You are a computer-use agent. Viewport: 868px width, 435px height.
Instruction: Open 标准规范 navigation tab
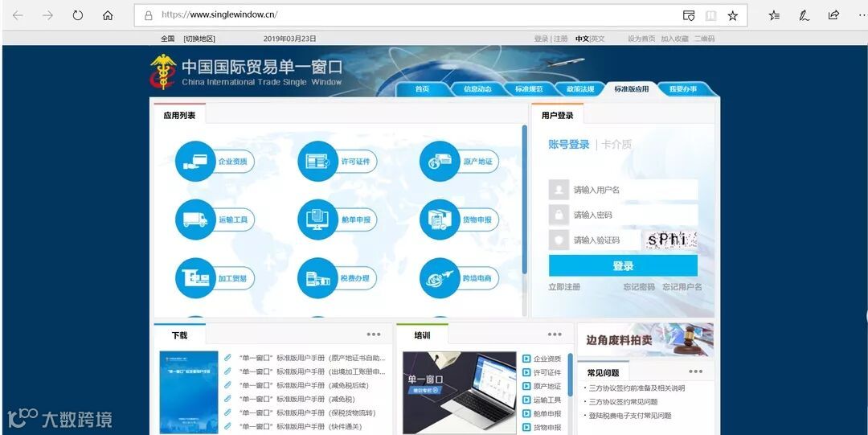[529, 89]
